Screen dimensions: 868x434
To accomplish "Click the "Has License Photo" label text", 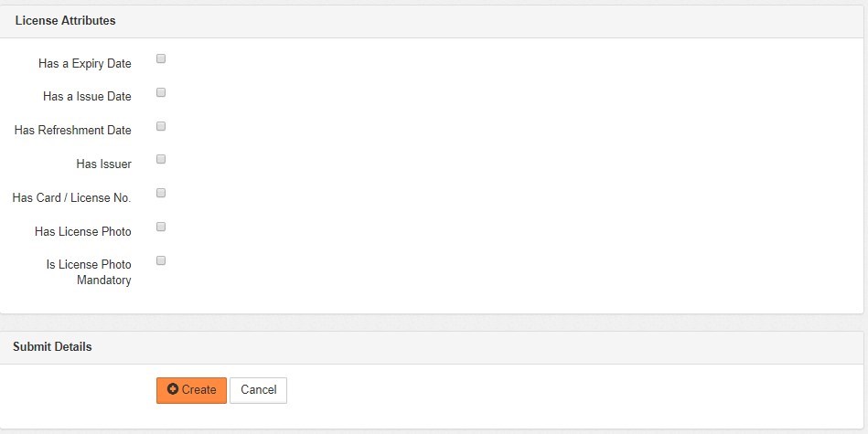I will [x=83, y=232].
